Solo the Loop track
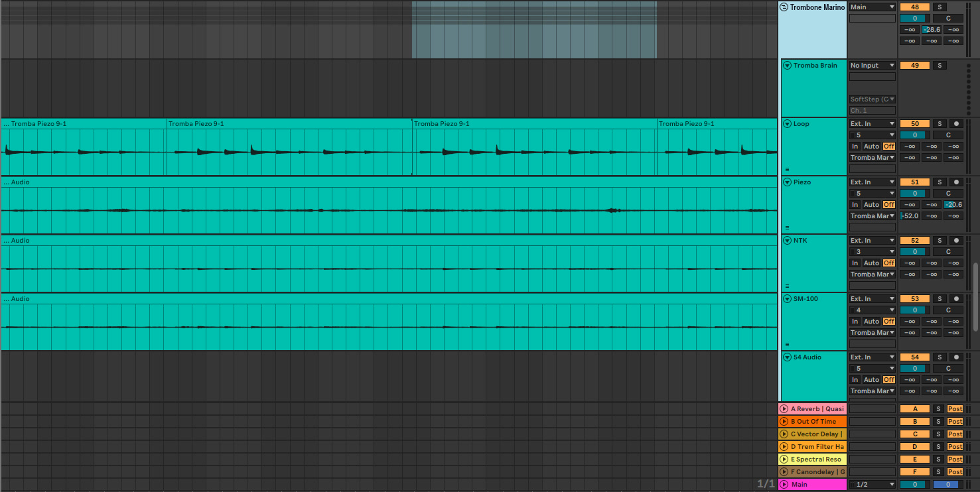 [x=940, y=124]
